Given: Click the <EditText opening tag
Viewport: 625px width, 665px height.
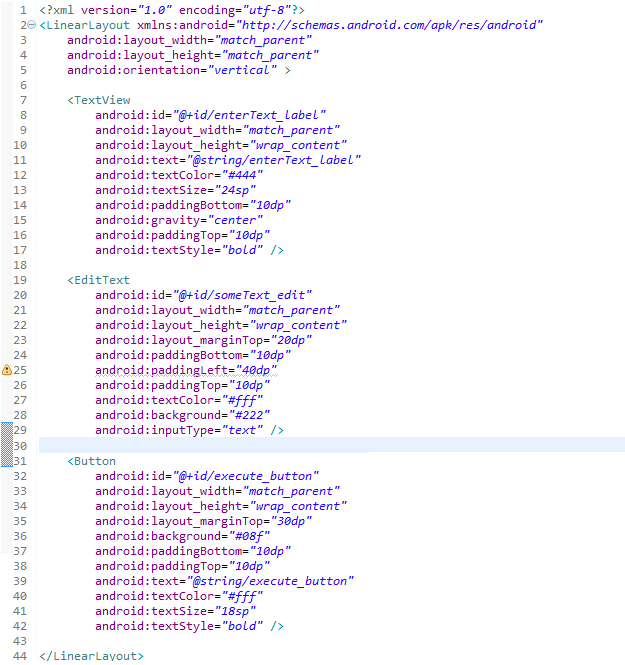Looking at the screenshot, I should (98, 280).
